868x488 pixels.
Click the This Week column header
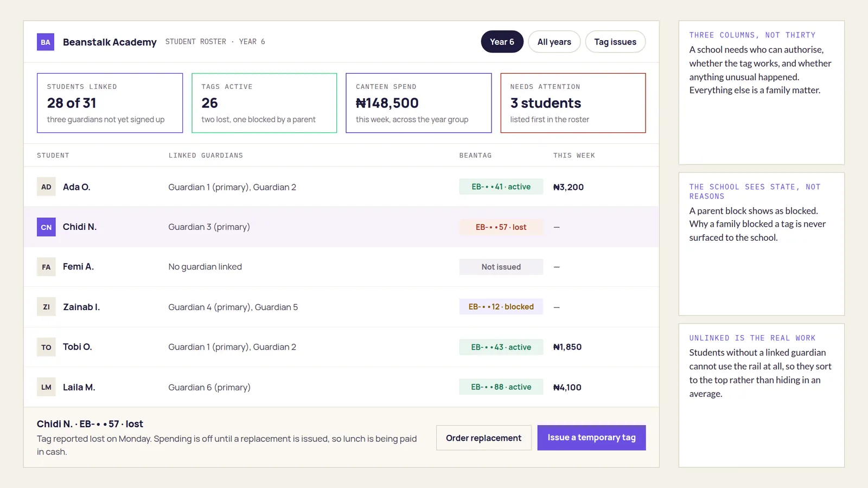coord(574,156)
